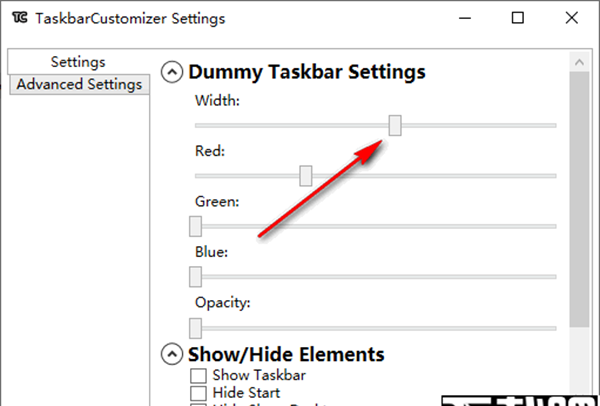Click the Show/Hide Elements heading
The width and height of the screenshot is (600, 406).
[286, 354]
